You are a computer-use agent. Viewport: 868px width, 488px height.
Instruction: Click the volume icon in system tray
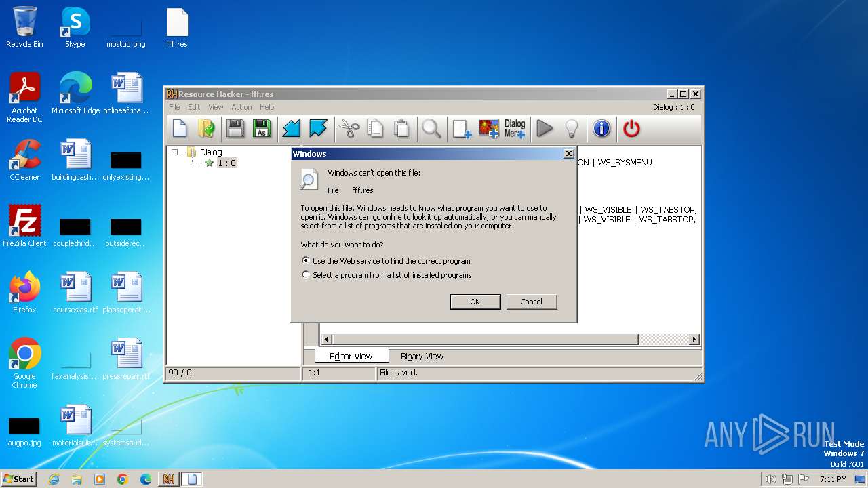click(770, 479)
